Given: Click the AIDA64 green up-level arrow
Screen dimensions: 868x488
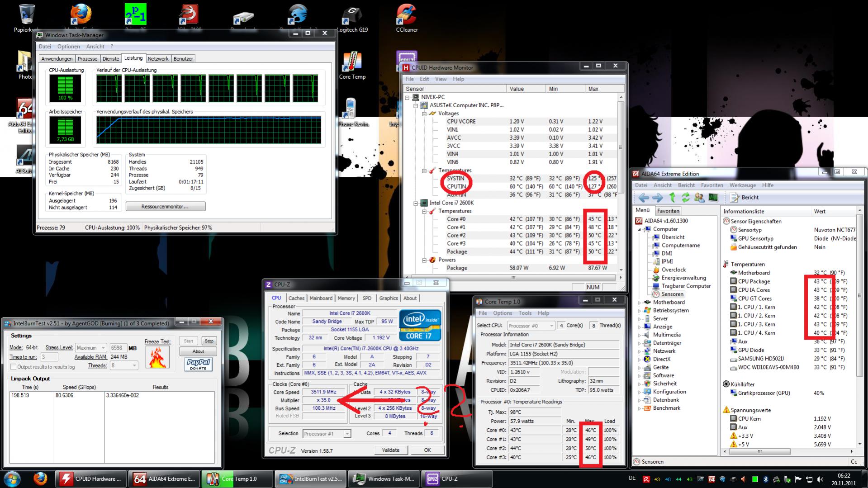Looking at the screenshot, I should [x=672, y=198].
